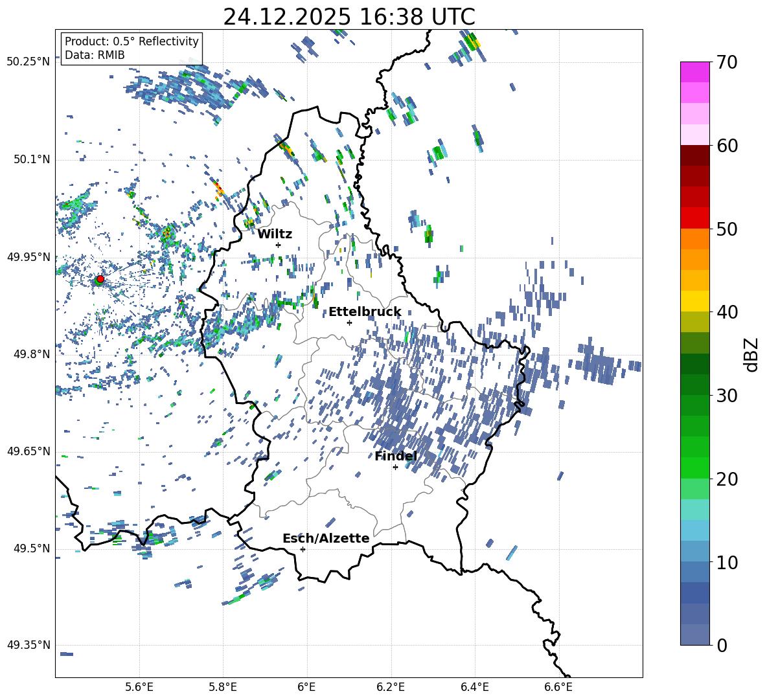Click the colorbar 60 tick label
767x700 pixels.
(727, 146)
